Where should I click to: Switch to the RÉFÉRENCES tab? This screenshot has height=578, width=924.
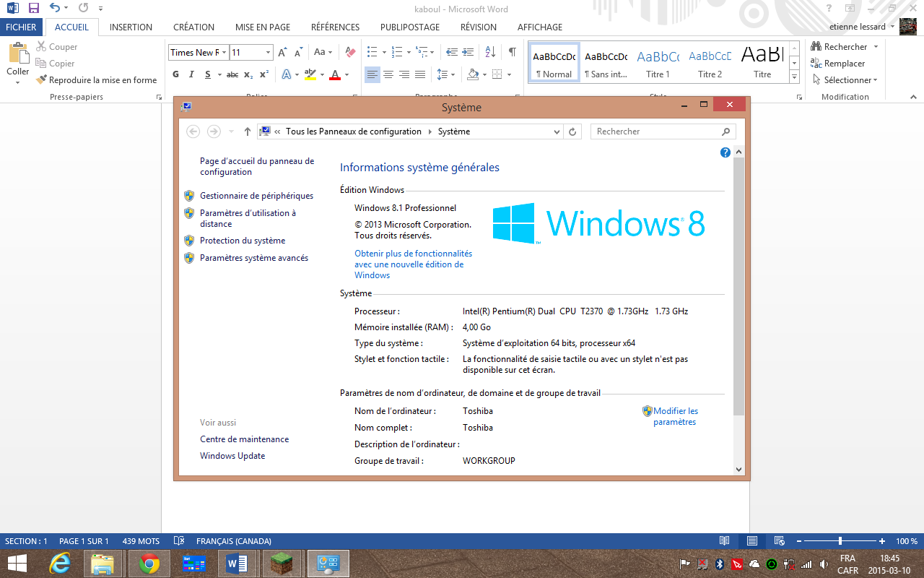click(335, 27)
